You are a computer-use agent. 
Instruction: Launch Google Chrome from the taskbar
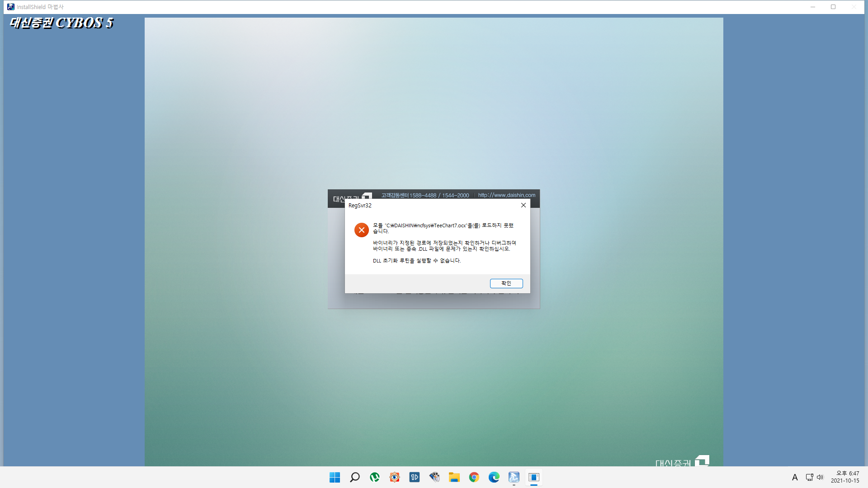[x=474, y=477]
